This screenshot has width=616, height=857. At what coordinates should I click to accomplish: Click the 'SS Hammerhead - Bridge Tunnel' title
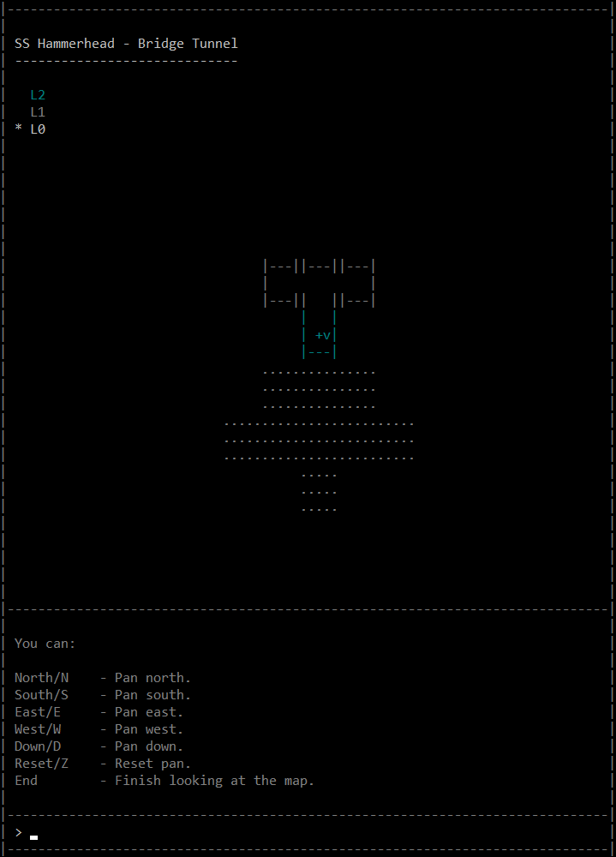[x=126, y=44]
